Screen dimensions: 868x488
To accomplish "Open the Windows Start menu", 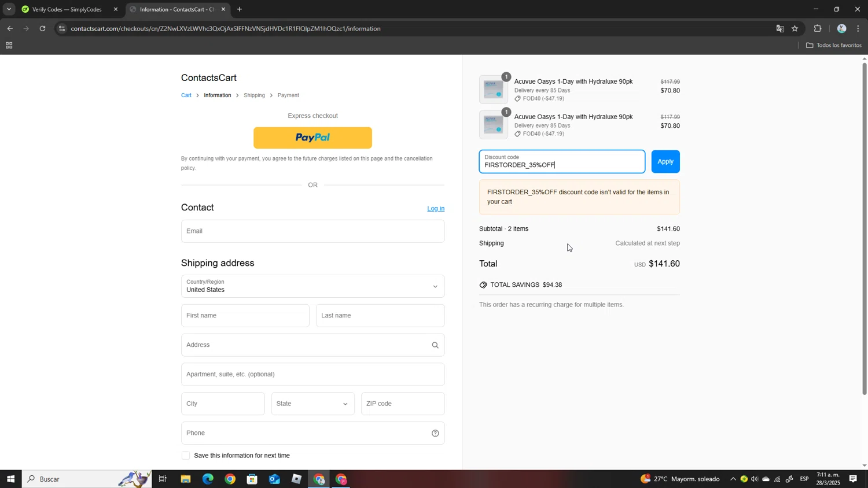I will click(10, 479).
